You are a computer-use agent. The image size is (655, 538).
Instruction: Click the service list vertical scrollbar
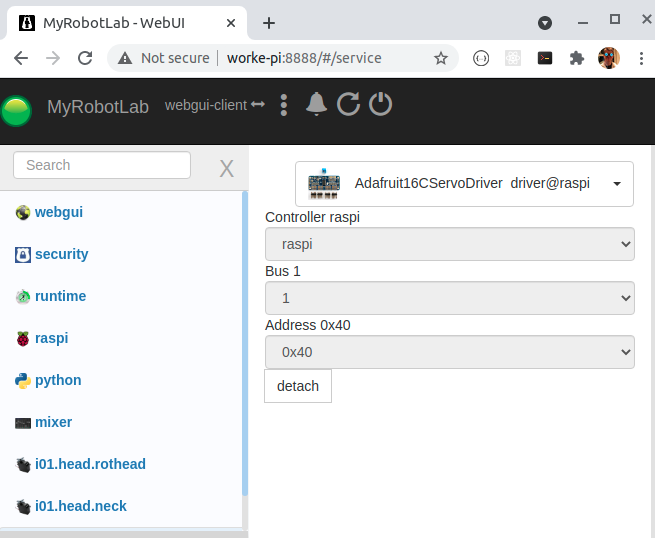point(245,344)
